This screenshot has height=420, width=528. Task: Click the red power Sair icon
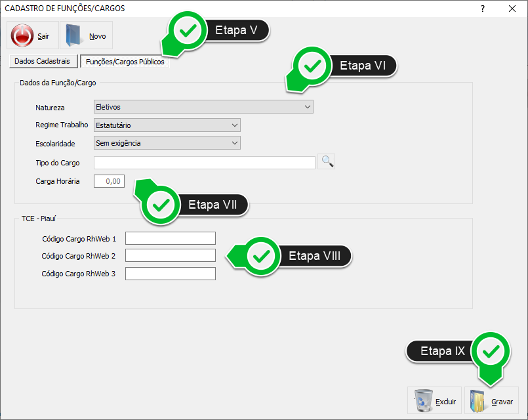coord(22,35)
